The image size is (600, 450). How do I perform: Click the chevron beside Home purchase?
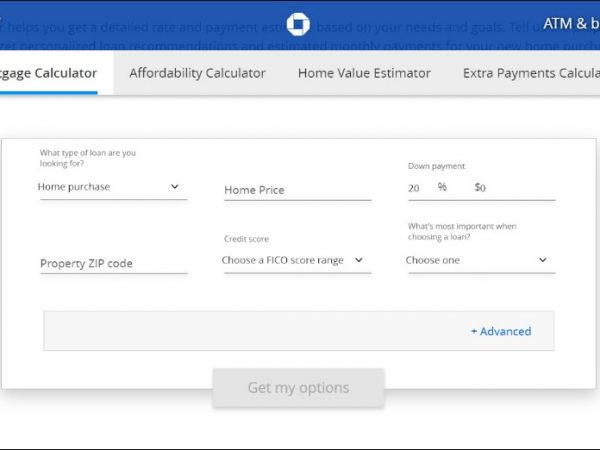[175, 187]
